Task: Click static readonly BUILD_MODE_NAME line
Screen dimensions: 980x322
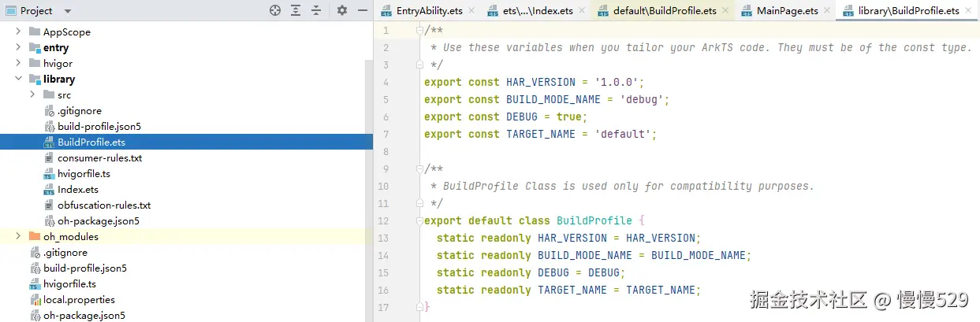Action: (594, 255)
